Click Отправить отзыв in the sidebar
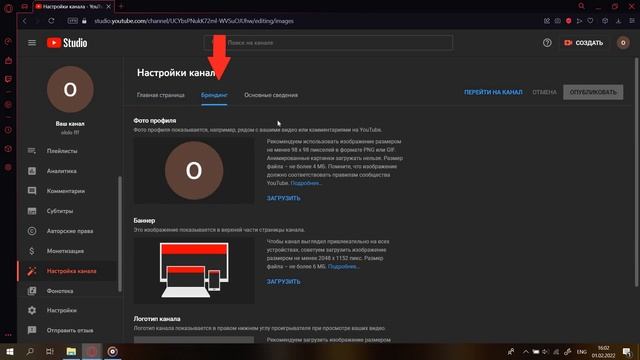This screenshot has height=360, width=640. (x=69, y=330)
